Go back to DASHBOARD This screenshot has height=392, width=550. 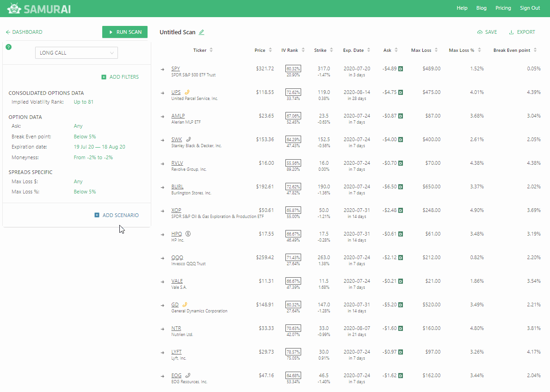click(x=24, y=32)
